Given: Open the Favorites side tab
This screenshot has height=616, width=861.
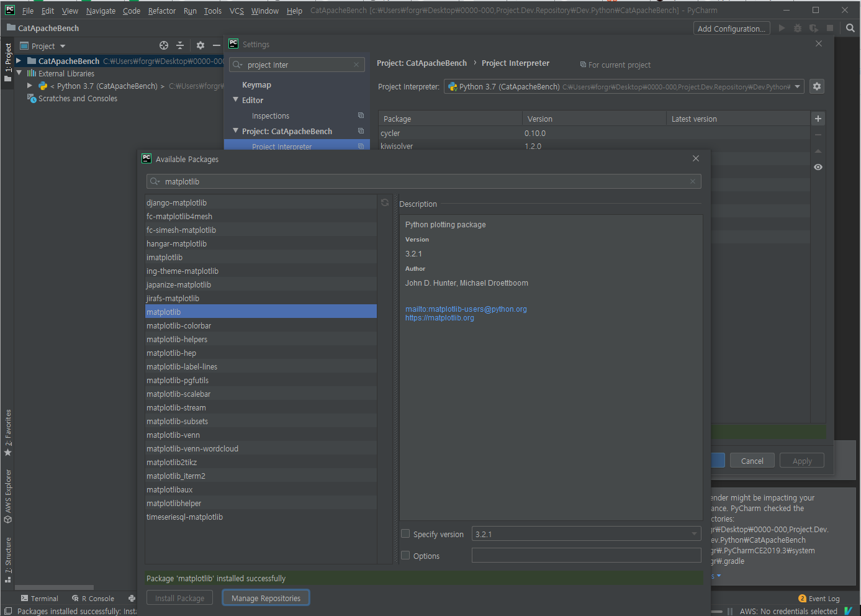Looking at the screenshot, I should point(8,432).
